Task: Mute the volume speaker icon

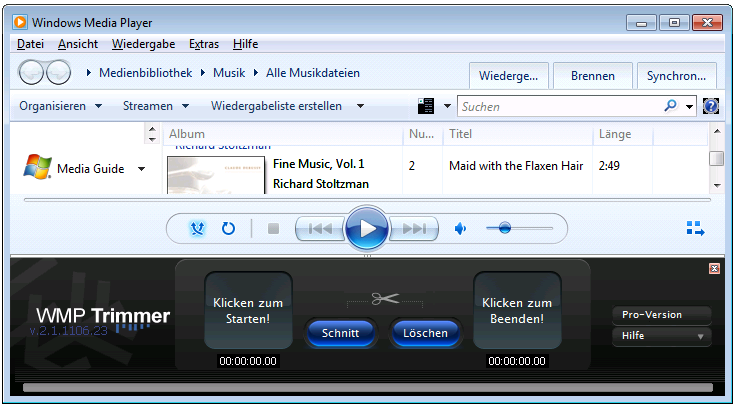Action: pyautogui.click(x=460, y=228)
